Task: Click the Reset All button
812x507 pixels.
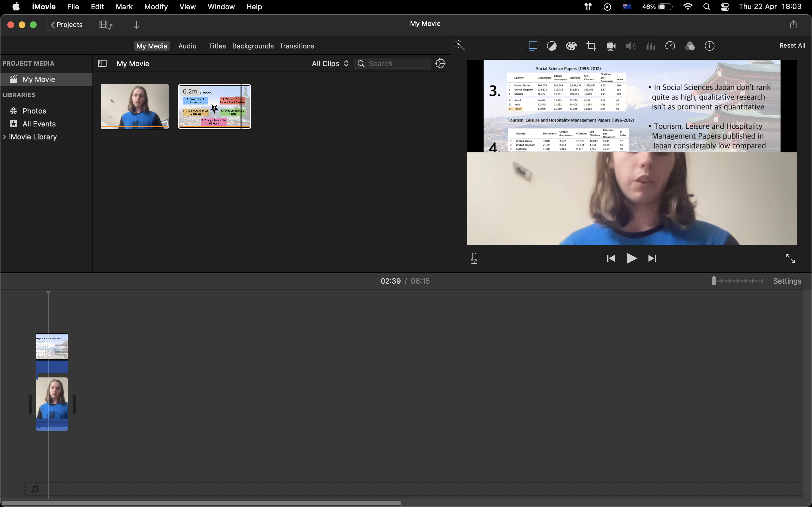Action: pyautogui.click(x=792, y=46)
